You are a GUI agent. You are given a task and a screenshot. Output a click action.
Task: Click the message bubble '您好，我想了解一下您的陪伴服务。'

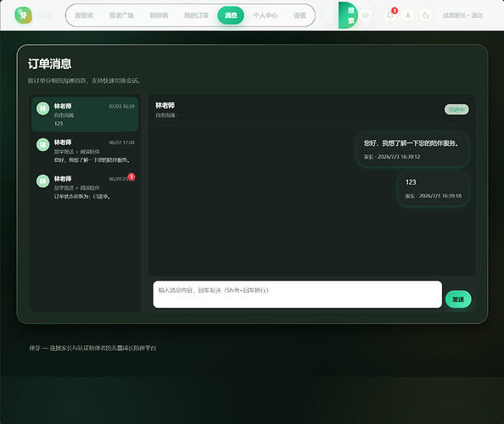coord(412,149)
